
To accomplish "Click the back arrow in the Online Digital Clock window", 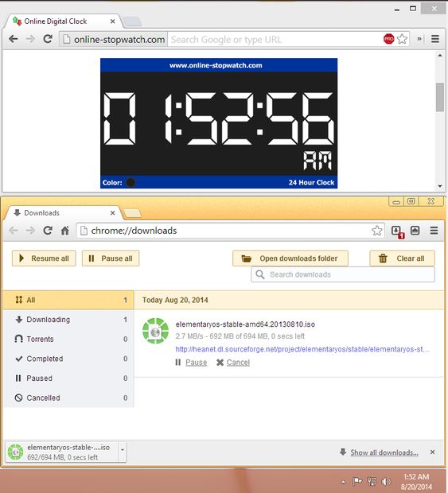I will pos(14,39).
